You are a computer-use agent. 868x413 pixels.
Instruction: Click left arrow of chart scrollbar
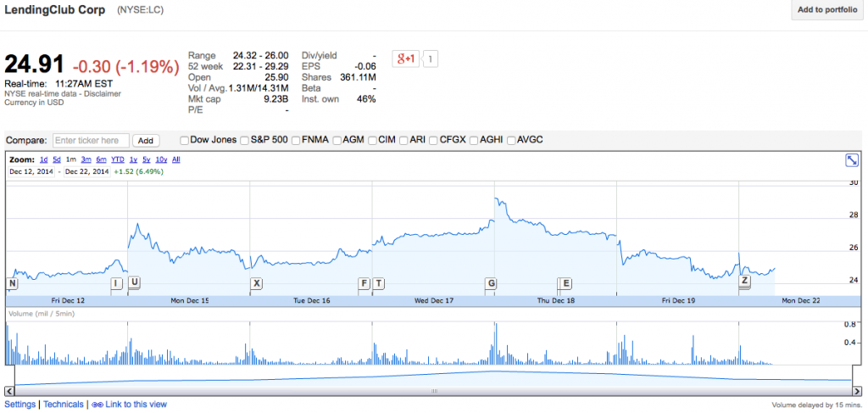(x=10, y=391)
